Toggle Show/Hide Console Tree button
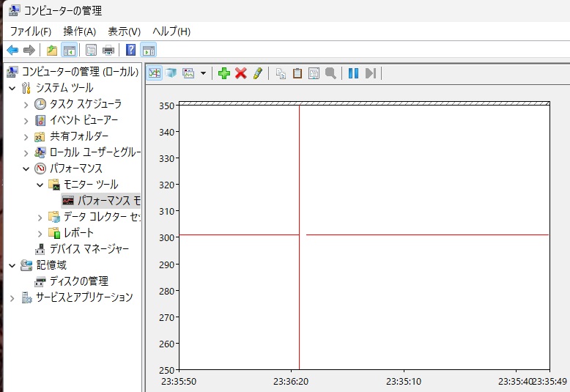Viewport: 570px width, 392px height. [69, 50]
